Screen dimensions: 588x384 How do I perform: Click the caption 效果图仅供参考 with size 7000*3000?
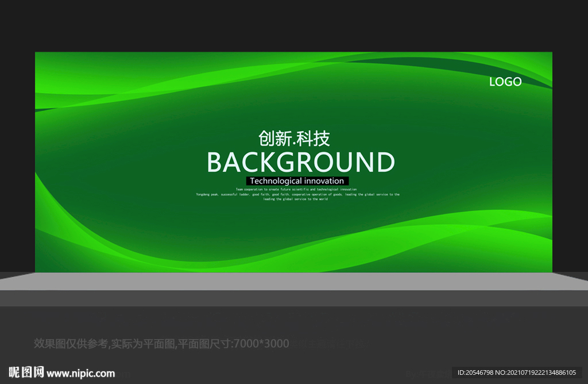tap(161, 343)
